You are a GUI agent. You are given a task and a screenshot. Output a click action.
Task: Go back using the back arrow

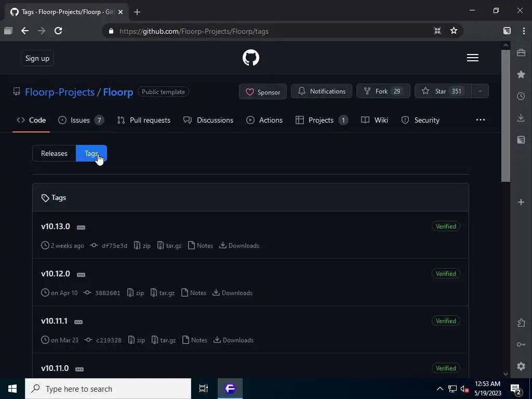[25, 31]
